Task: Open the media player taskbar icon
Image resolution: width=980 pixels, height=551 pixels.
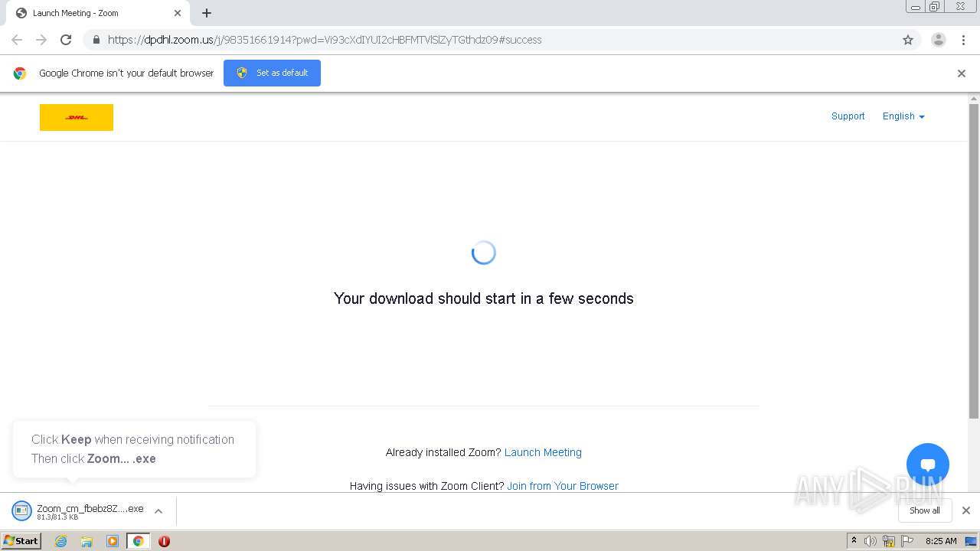Action: (x=113, y=541)
